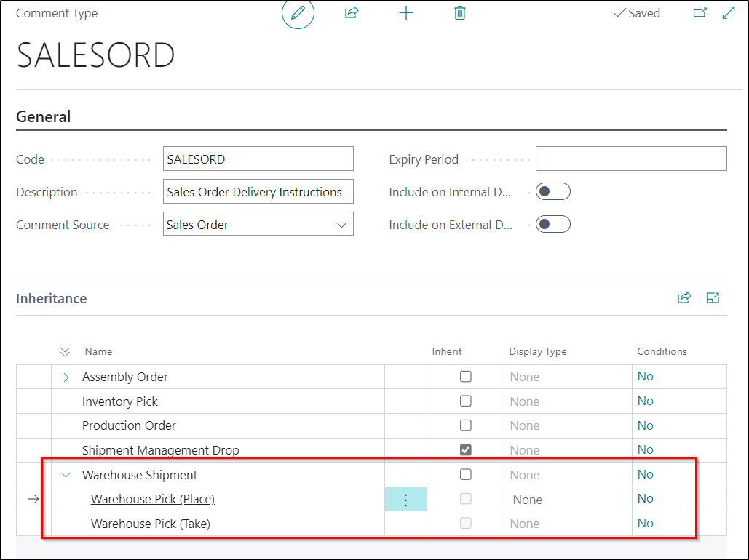Open page in new window icon
Image resolution: width=749 pixels, height=560 pixels.
click(700, 13)
